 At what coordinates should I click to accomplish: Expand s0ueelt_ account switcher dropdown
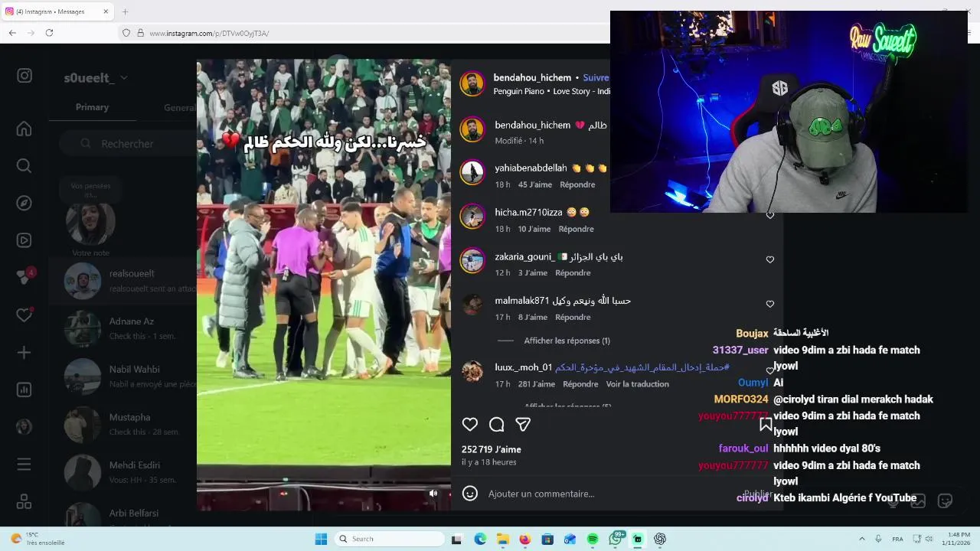coord(124,78)
